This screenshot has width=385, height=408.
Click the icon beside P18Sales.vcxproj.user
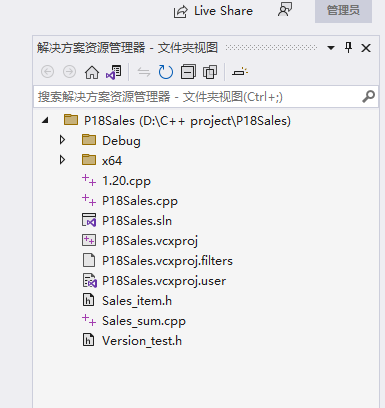(x=89, y=280)
